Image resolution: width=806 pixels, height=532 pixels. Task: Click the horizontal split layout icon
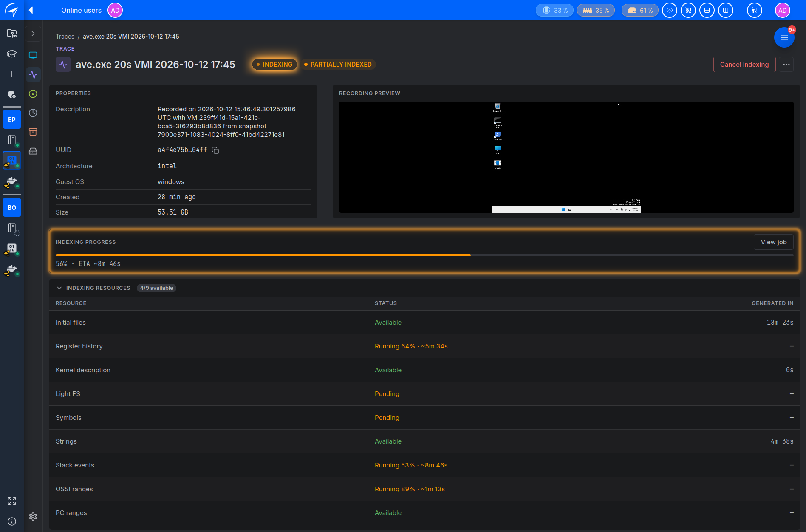(x=707, y=10)
